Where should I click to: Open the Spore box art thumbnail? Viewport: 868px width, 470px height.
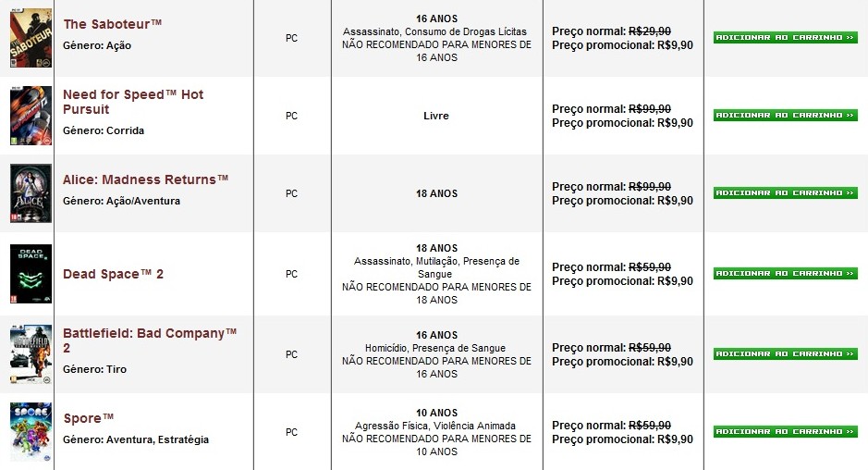coord(31,431)
